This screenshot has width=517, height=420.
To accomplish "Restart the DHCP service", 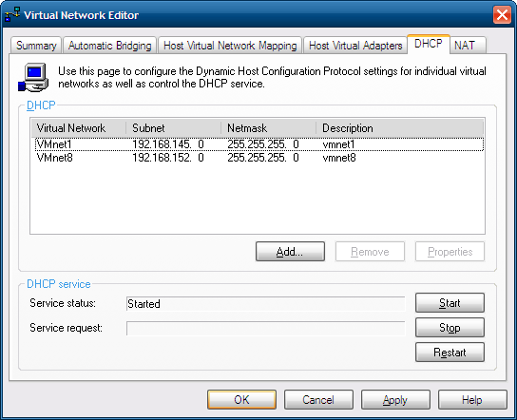I will (450, 353).
